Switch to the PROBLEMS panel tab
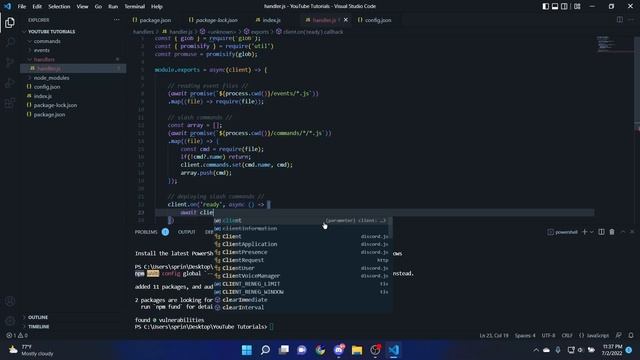This screenshot has width=640, height=360. (x=146, y=232)
